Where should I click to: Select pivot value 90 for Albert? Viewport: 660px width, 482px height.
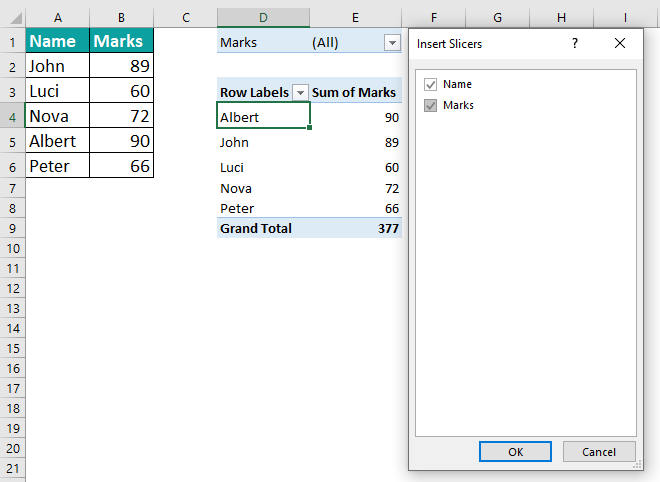[356, 117]
